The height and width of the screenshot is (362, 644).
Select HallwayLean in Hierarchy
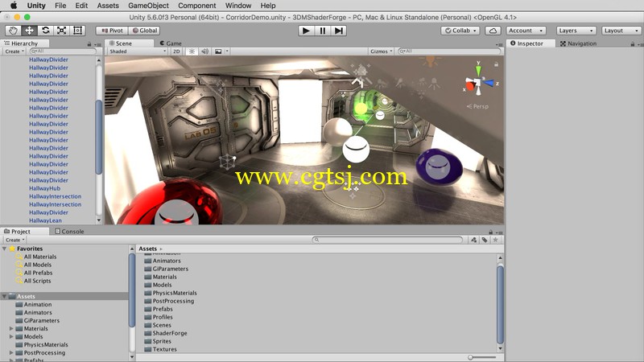click(45, 220)
